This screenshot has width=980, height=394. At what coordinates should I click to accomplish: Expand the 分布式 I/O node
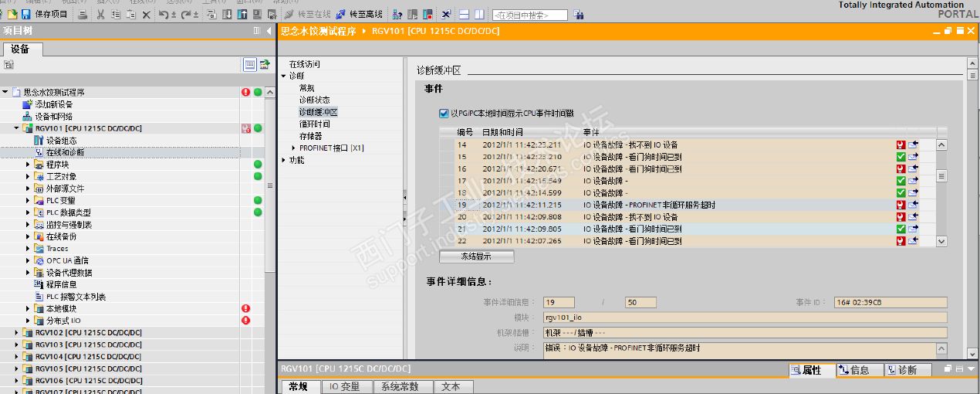point(29,321)
